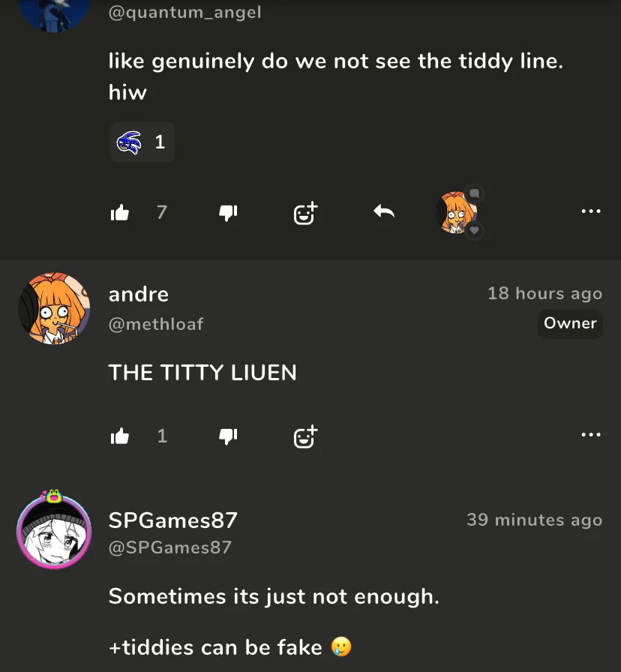Click the 18 hours ago timestamp
Viewport: 621px width, 672px height.
click(x=544, y=293)
